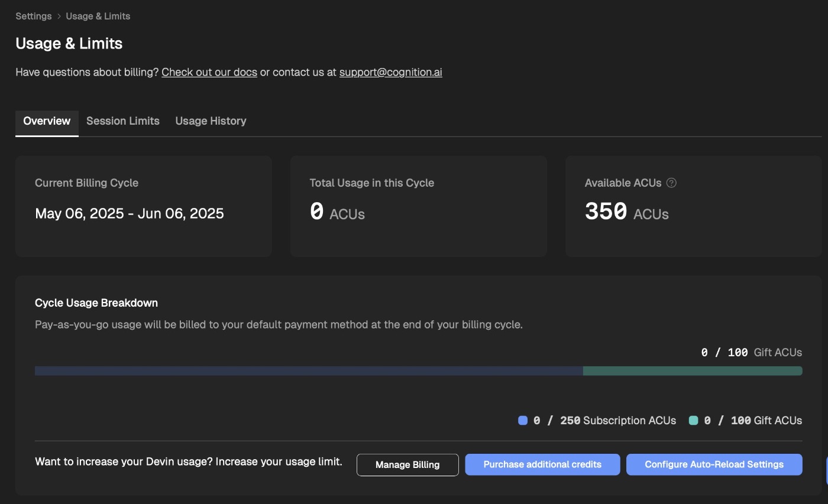Click the 0 ACUs total usage value

click(x=337, y=212)
